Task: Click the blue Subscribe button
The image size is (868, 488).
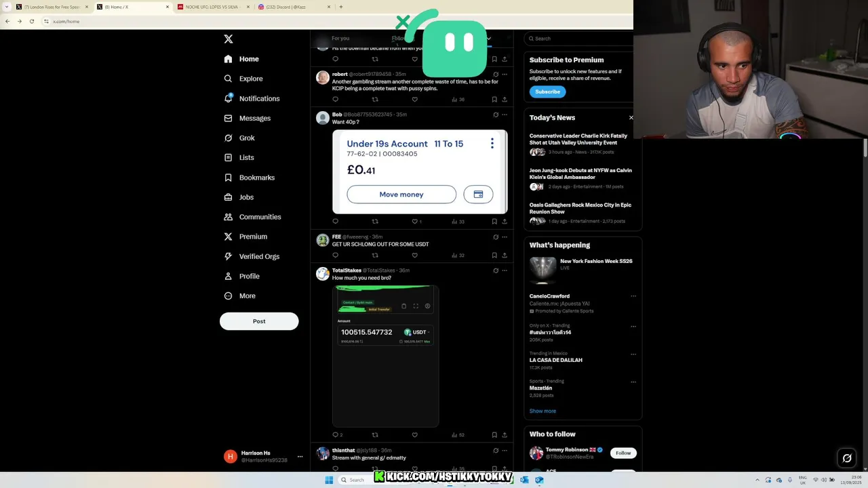Action: point(547,91)
